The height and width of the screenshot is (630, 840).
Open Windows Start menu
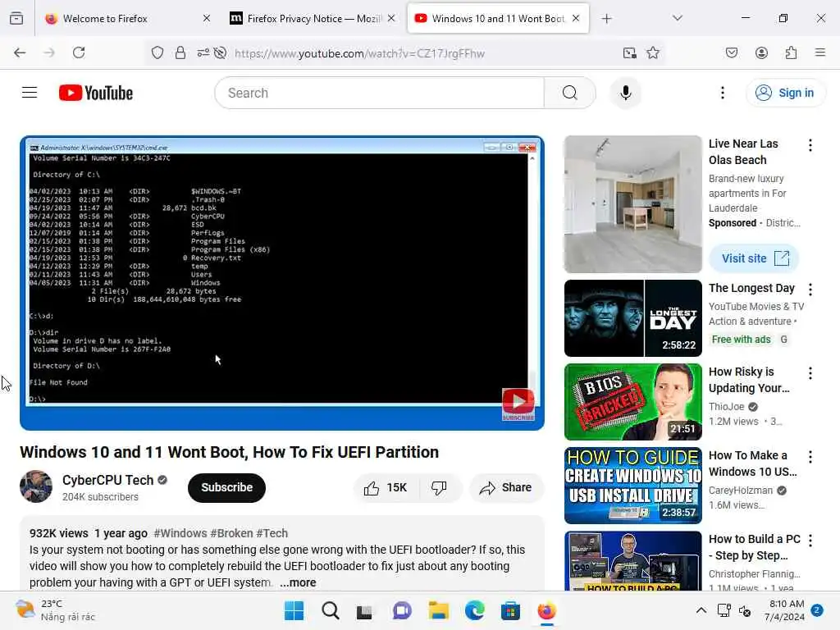click(x=294, y=610)
